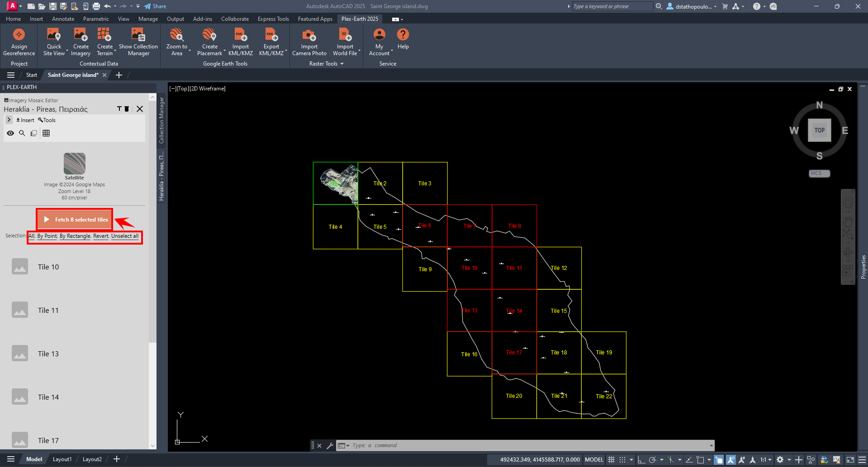
Task: Open Plex-Earth Help
Action: [x=403, y=35]
